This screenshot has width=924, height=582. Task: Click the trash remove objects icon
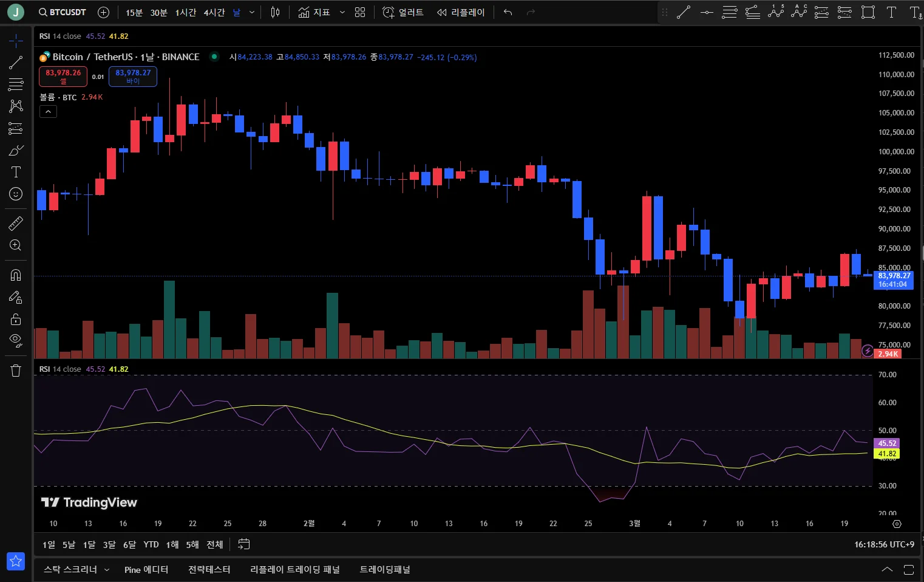[x=16, y=371]
